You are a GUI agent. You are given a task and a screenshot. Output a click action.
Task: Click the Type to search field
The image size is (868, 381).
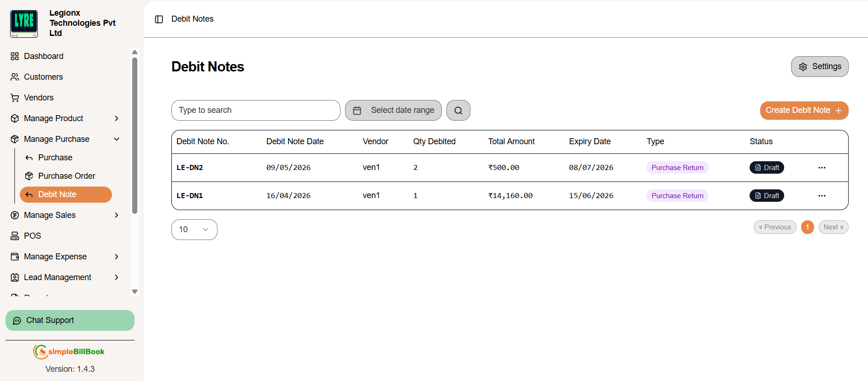click(x=256, y=111)
